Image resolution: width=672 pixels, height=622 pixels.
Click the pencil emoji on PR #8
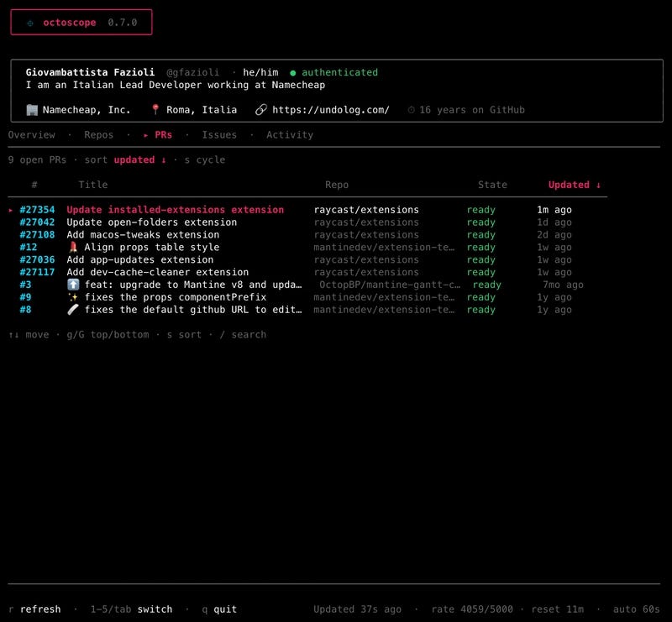coord(73,309)
